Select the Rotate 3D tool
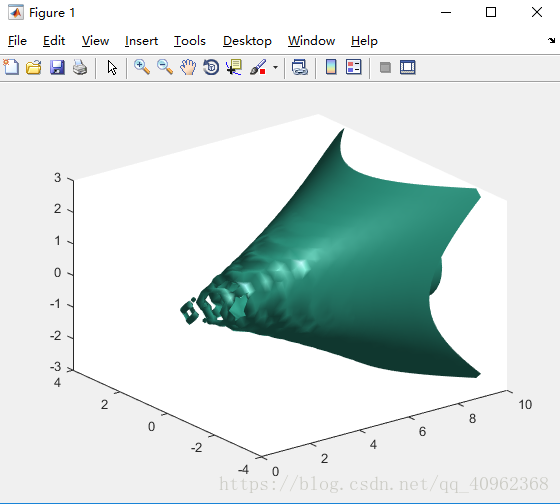Viewport: 560px width, 504px height. 211,67
